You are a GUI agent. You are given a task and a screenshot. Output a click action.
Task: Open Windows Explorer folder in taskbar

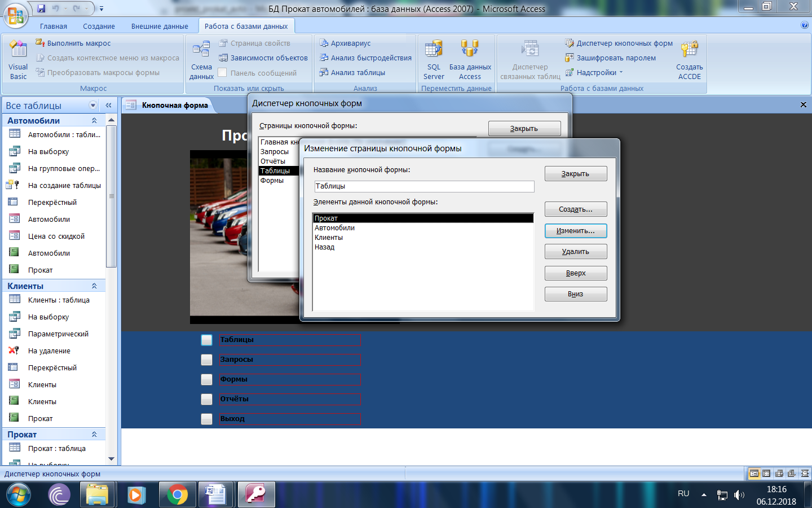97,495
